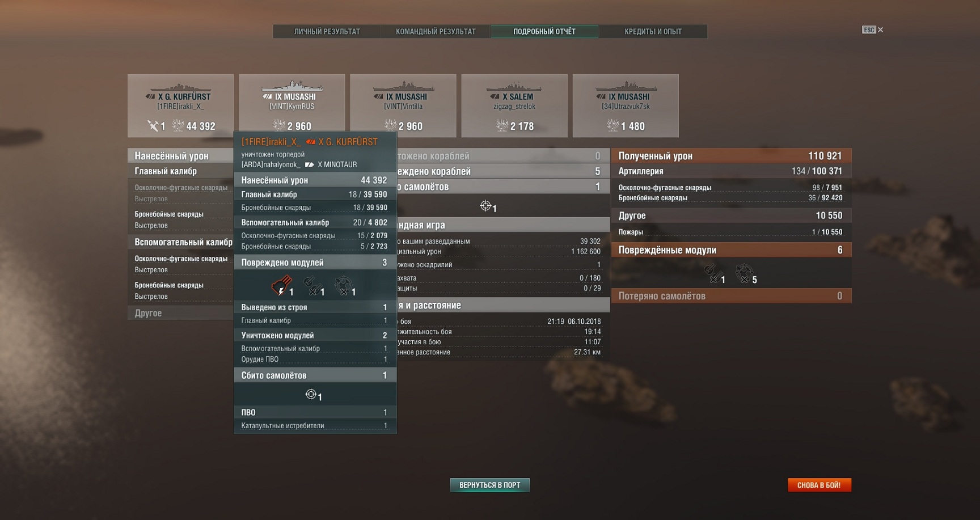Viewport: 980px width, 520px height.
Task: Switch to Командный результат tab
Action: click(436, 32)
